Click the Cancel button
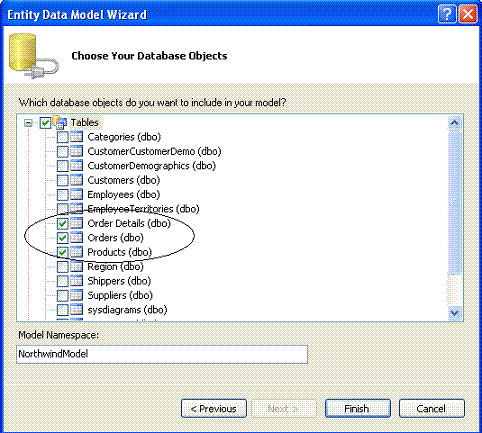 [x=432, y=409]
